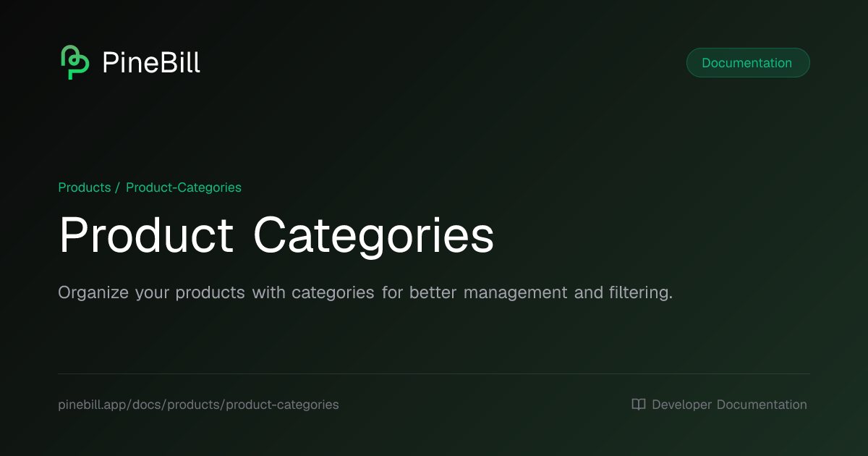
Task: Click the PineBill brand name text
Action: (151, 63)
